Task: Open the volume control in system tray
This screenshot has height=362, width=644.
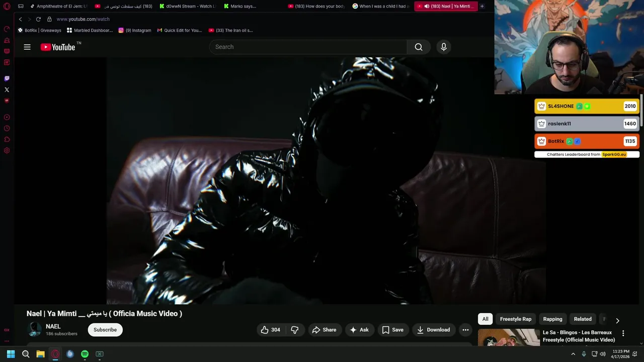Action: click(x=603, y=354)
